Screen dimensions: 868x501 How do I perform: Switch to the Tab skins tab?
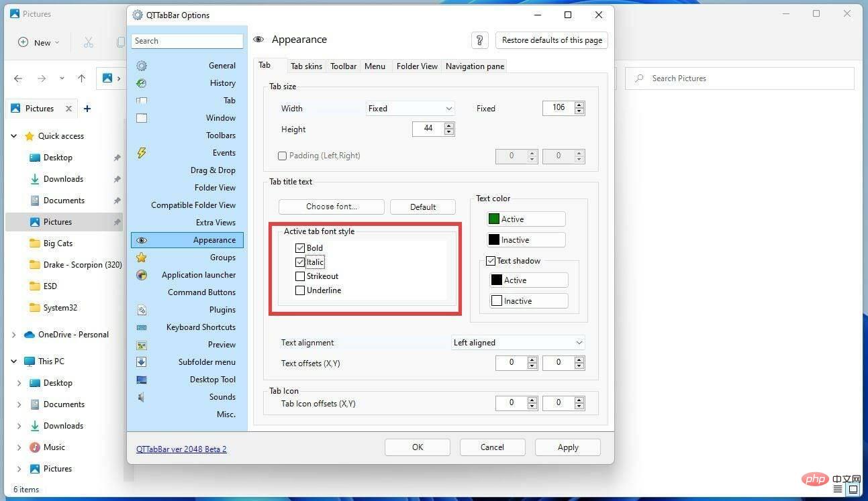(x=306, y=66)
